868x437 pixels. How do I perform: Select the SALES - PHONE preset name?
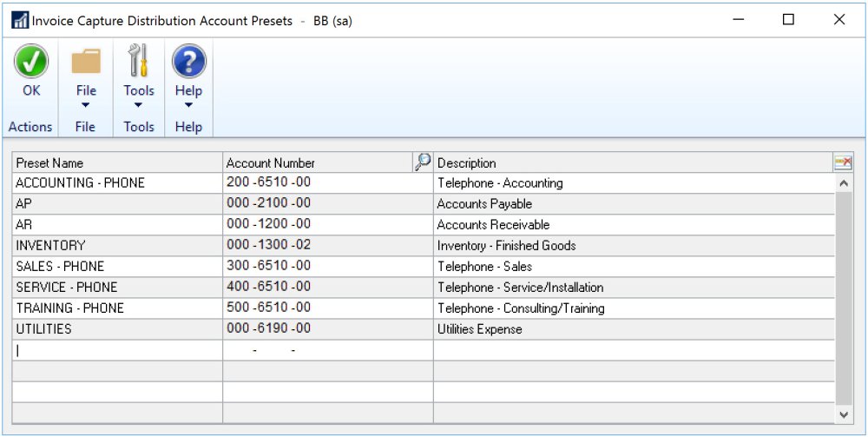[x=60, y=267]
